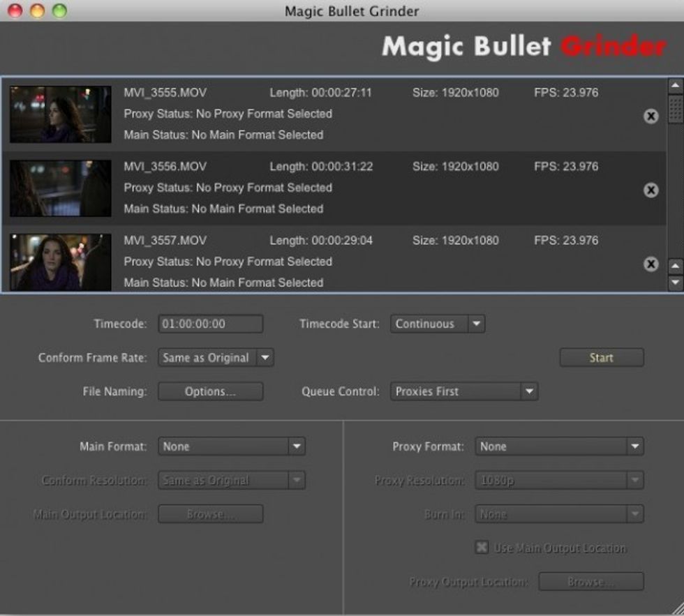Toggle Use Main Output Location checkbox
The width and height of the screenshot is (684, 616).
(482, 547)
